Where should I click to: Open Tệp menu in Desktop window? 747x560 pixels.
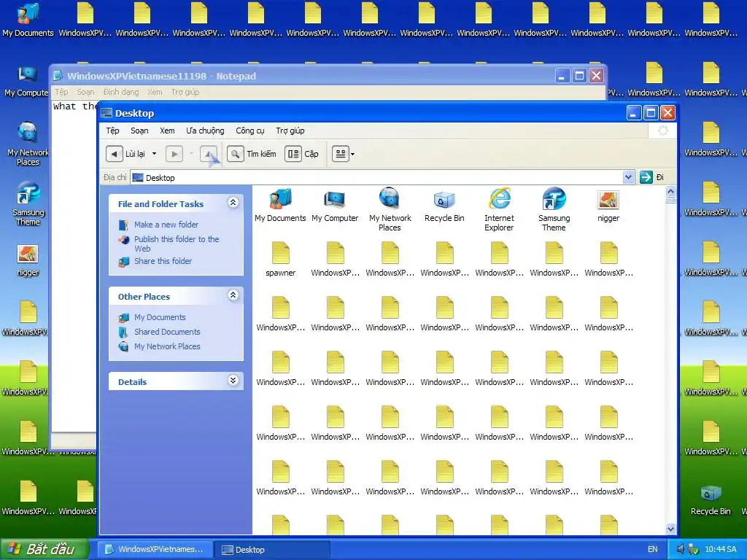coord(112,131)
